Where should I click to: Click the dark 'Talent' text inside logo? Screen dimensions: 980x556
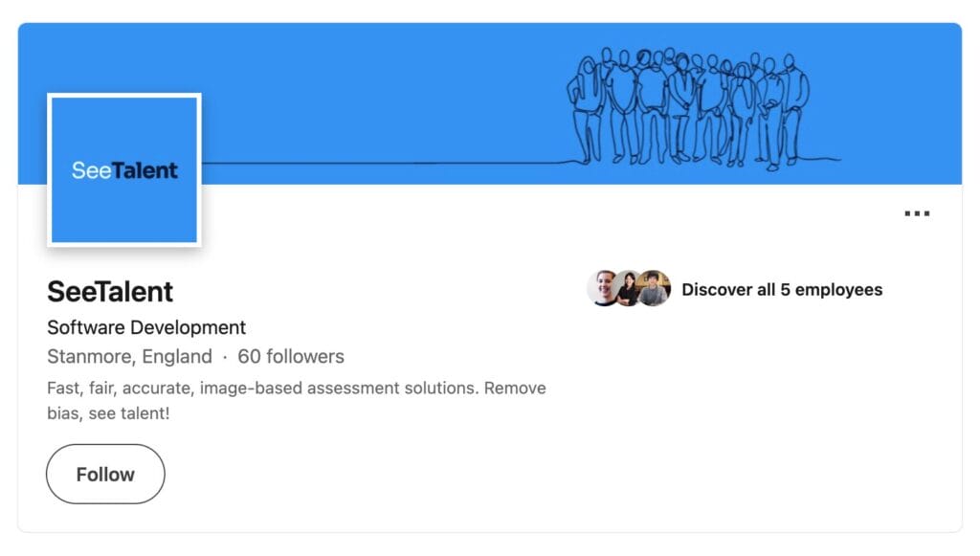point(145,171)
